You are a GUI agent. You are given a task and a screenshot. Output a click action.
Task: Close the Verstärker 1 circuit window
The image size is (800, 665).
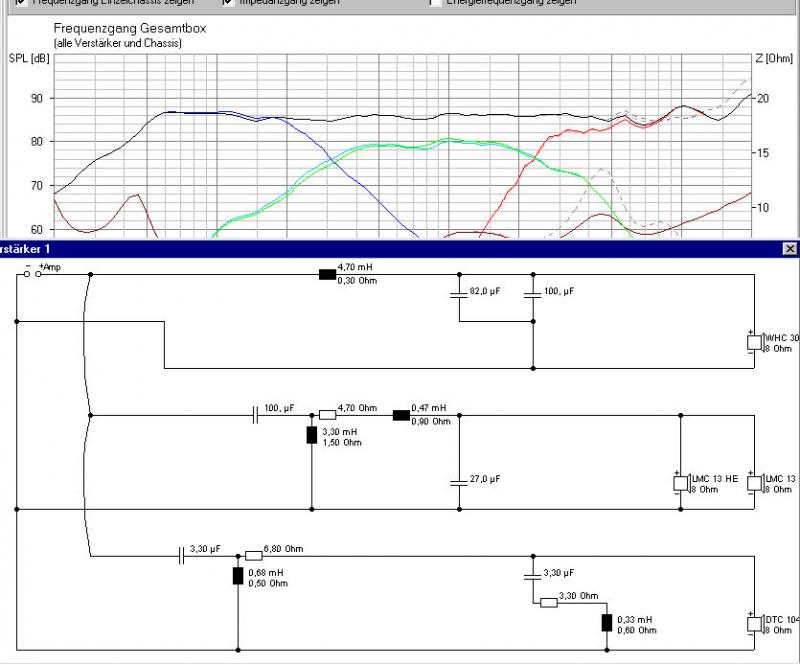click(790, 248)
